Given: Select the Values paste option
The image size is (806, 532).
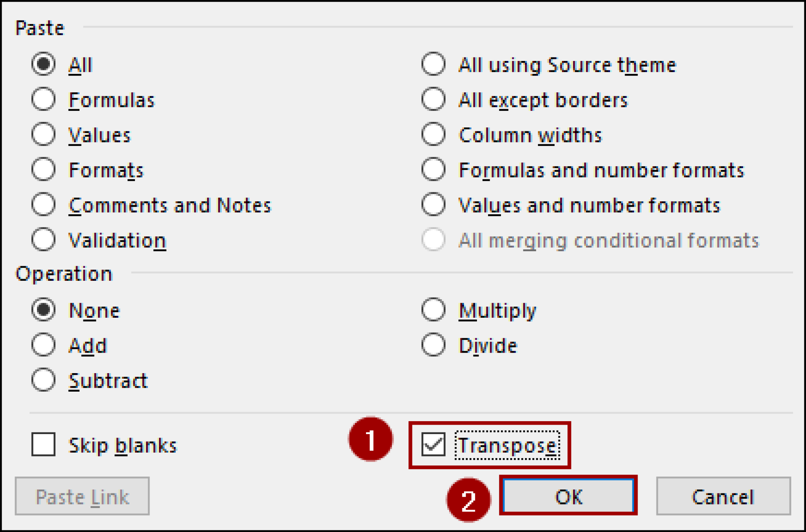Looking at the screenshot, I should click(x=43, y=134).
